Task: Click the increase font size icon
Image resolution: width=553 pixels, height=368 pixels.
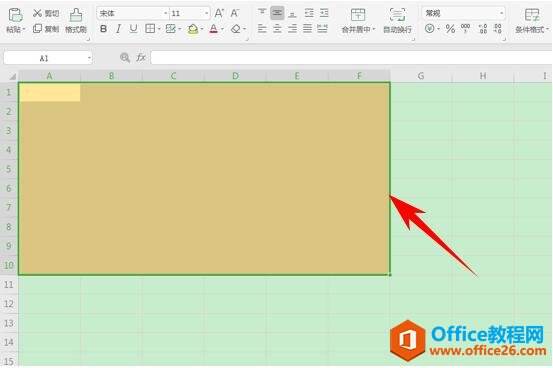Action: click(219, 13)
